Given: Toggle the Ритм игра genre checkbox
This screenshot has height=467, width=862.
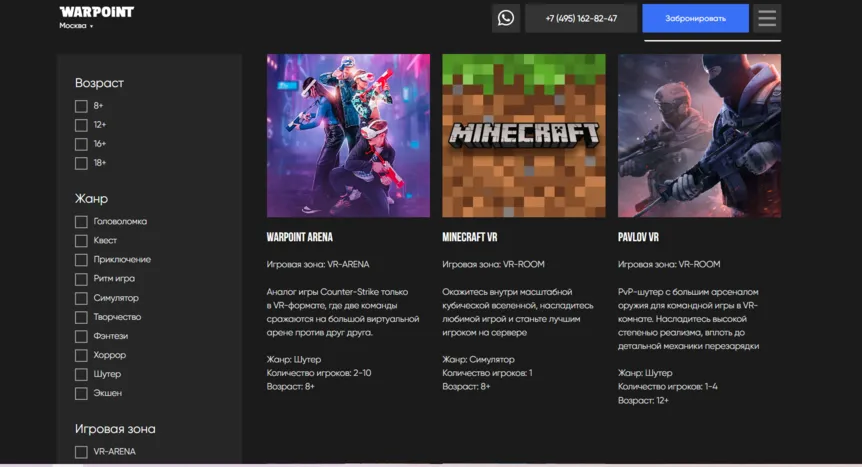Looking at the screenshot, I should point(81,279).
